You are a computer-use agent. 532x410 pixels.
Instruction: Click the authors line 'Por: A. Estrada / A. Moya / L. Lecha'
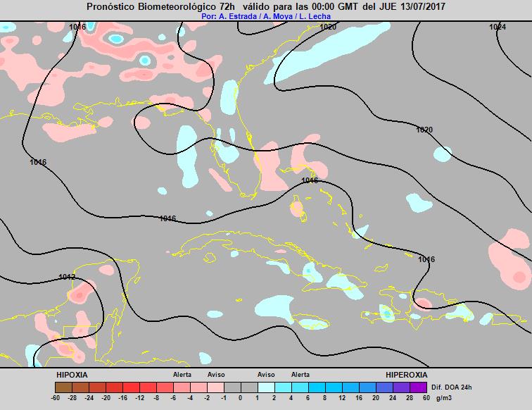pyautogui.click(x=266, y=16)
